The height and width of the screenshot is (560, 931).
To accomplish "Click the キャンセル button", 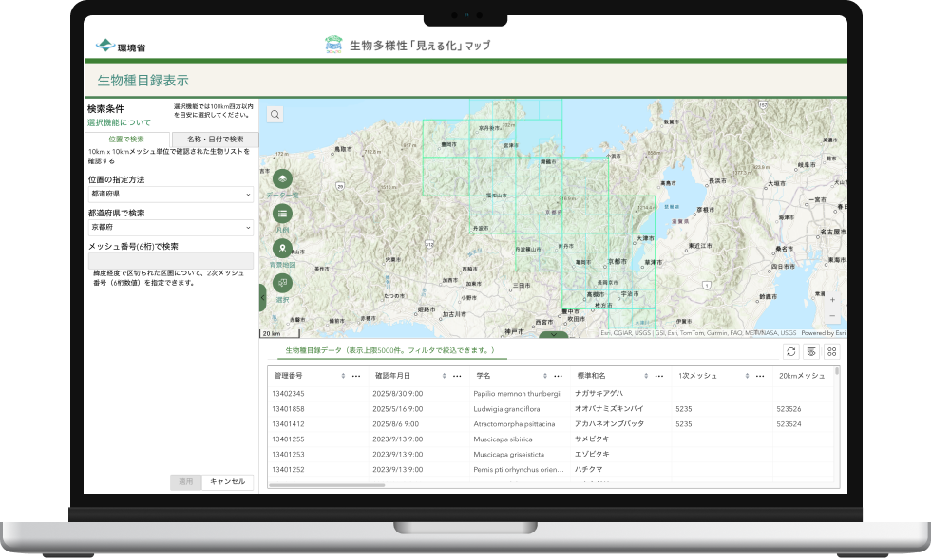I will click(x=228, y=482).
